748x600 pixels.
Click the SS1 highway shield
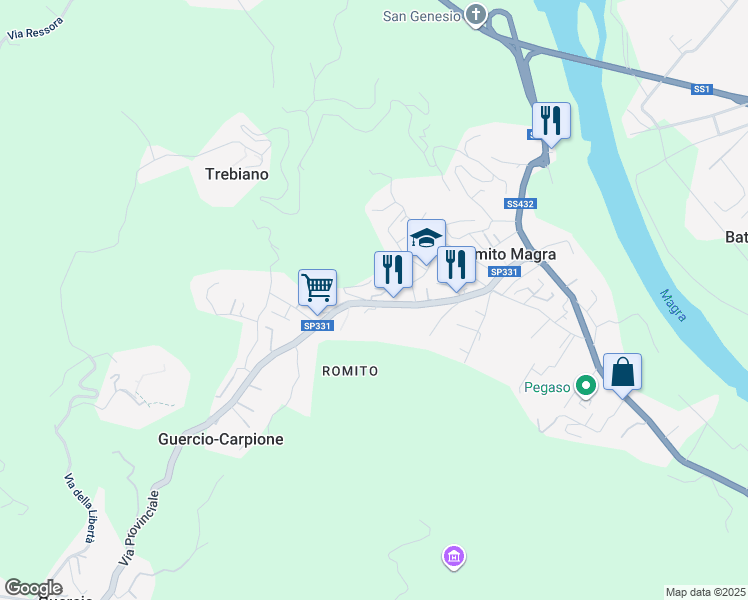coord(702,89)
